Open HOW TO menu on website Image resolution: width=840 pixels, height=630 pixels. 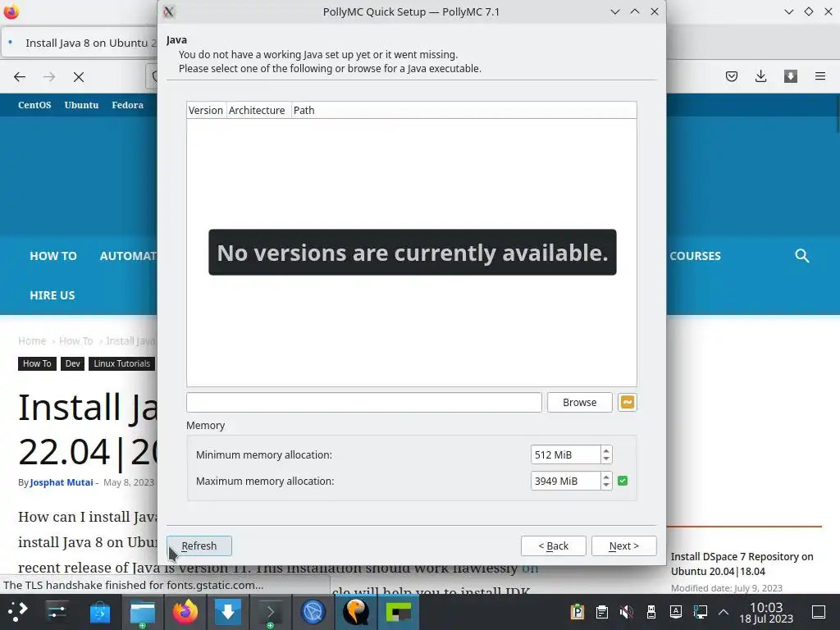click(53, 256)
